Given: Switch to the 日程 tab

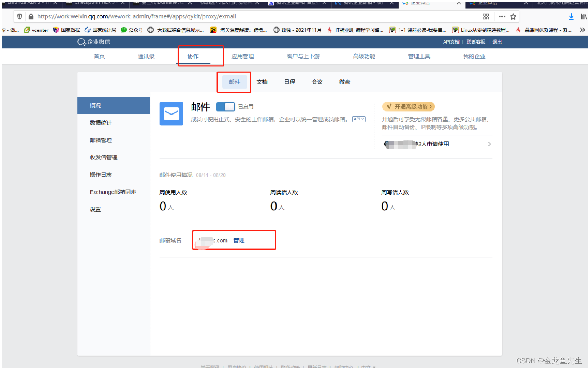Looking at the screenshot, I should click(290, 82).
